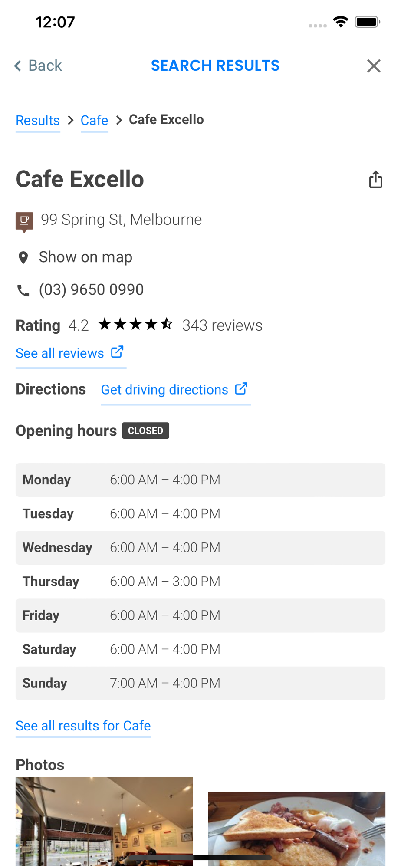
Task: Click the Photos heading
Action: [x=40, y=765]
